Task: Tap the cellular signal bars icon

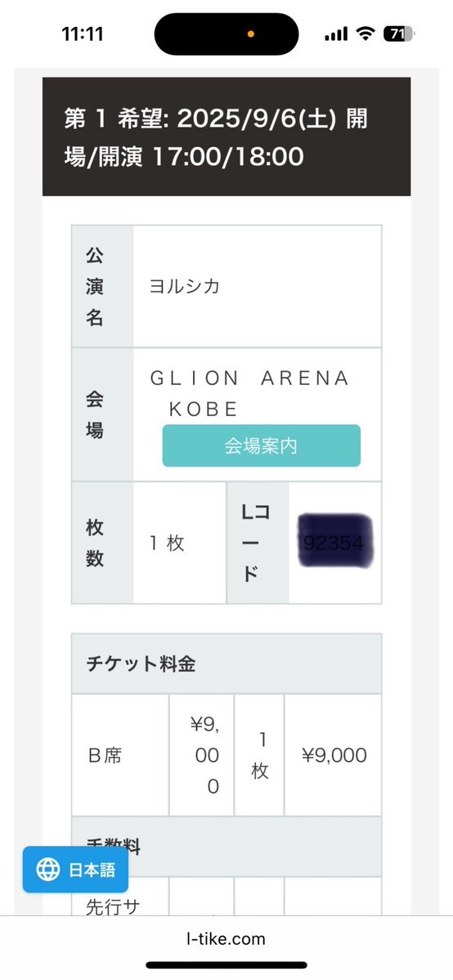Action: coord(336,34)
